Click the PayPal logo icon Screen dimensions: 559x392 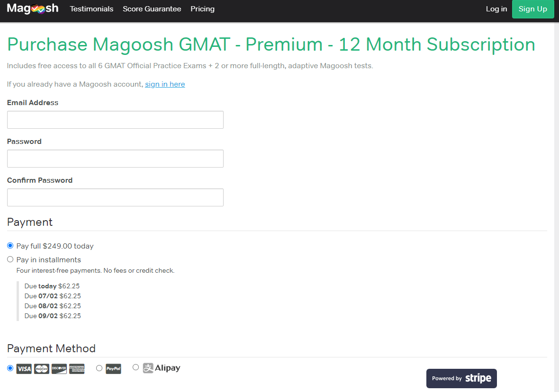pos(113,368)
